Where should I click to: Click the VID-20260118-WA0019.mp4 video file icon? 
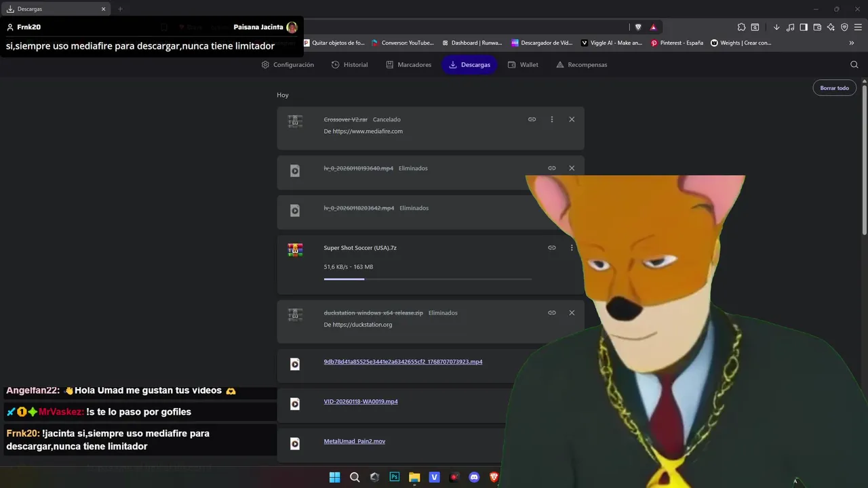pyautogui.click(x=295, y=404)
